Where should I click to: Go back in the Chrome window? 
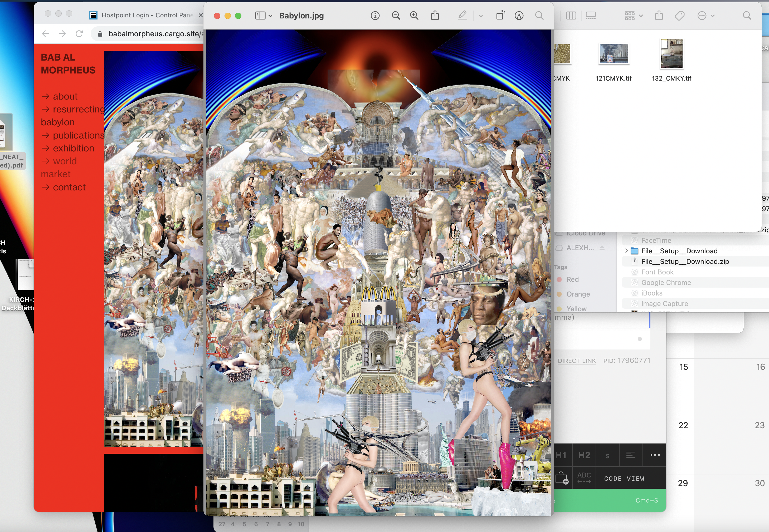coord(45,34)
